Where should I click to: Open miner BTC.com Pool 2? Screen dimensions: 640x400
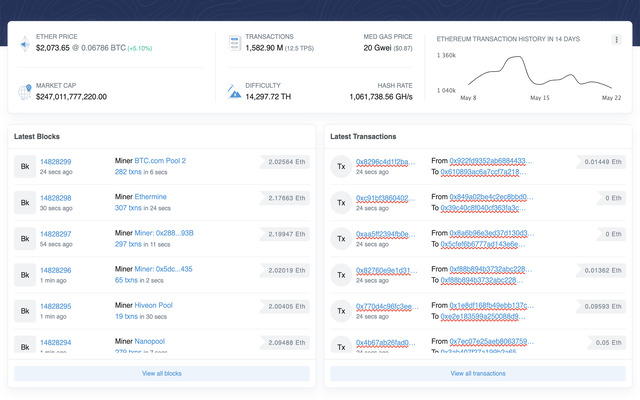[x=160, y=161]
